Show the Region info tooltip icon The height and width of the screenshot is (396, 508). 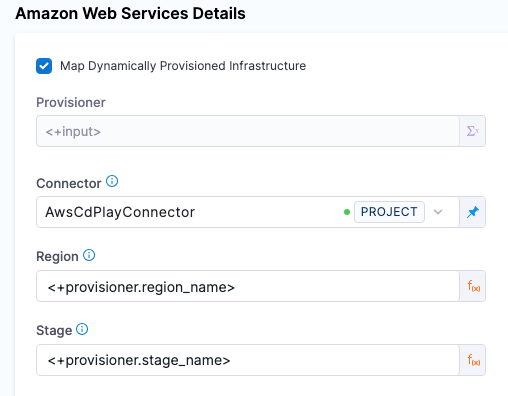89,255
